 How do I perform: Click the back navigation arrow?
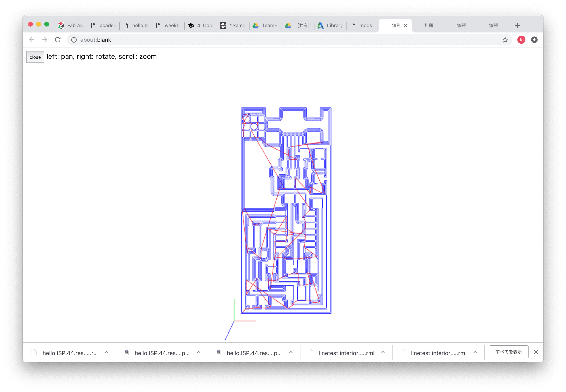[x=32, y=40]
